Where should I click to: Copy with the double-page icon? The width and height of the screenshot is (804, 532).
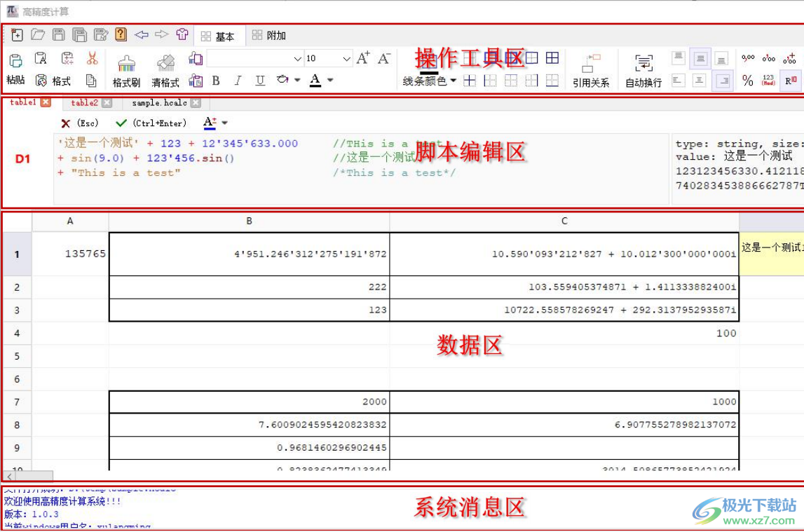click(90, 81)
